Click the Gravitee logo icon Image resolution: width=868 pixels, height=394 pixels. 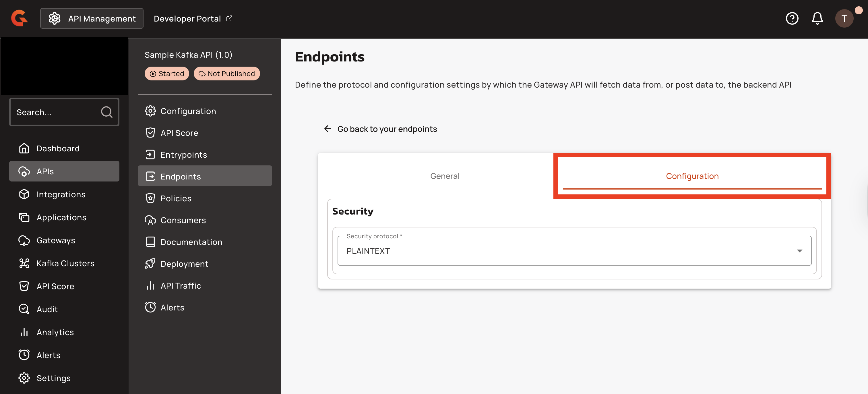(x=19, y=18)
